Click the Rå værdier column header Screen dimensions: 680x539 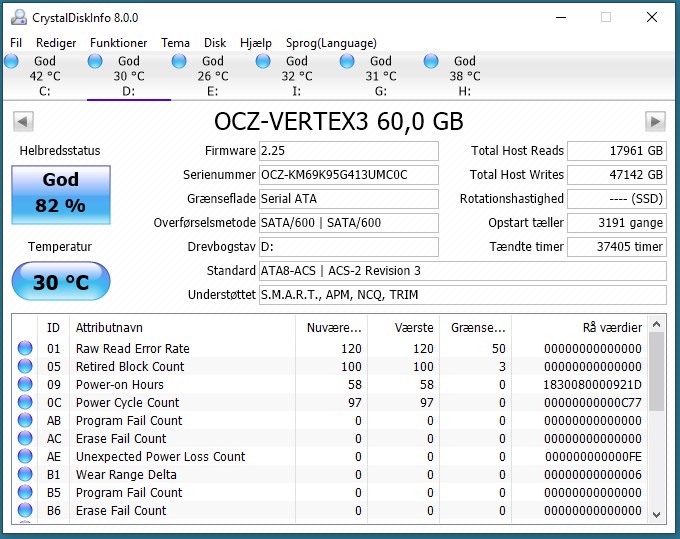coord(580,327)
